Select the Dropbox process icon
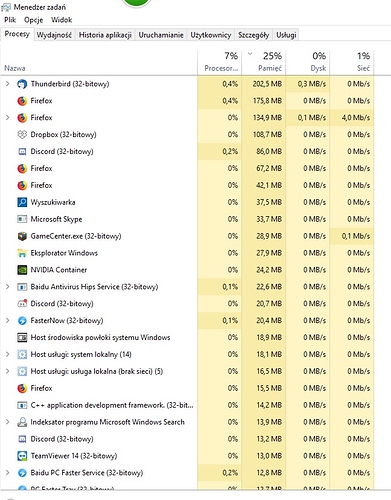 22,135
